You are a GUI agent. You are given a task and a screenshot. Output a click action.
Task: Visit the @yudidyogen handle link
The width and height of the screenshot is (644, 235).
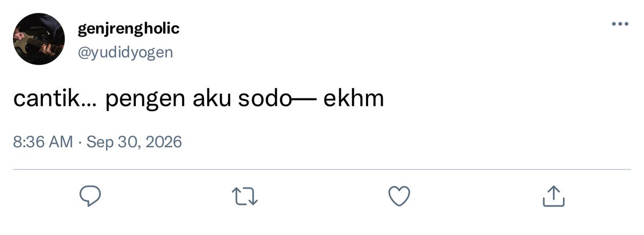[126, 52]
